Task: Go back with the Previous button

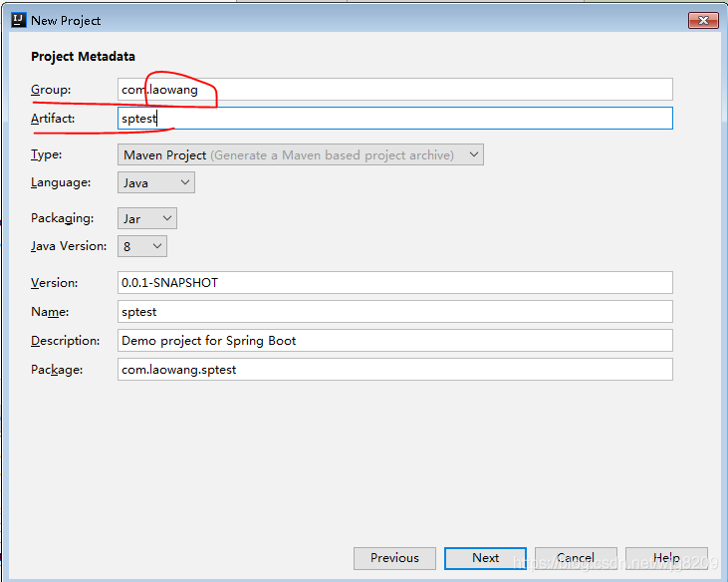Action: coord(394,558)
